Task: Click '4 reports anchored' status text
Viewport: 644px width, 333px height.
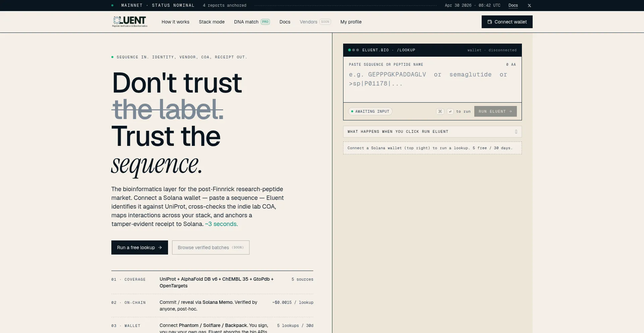Action: pyautogui.click(x=224, y=5)
